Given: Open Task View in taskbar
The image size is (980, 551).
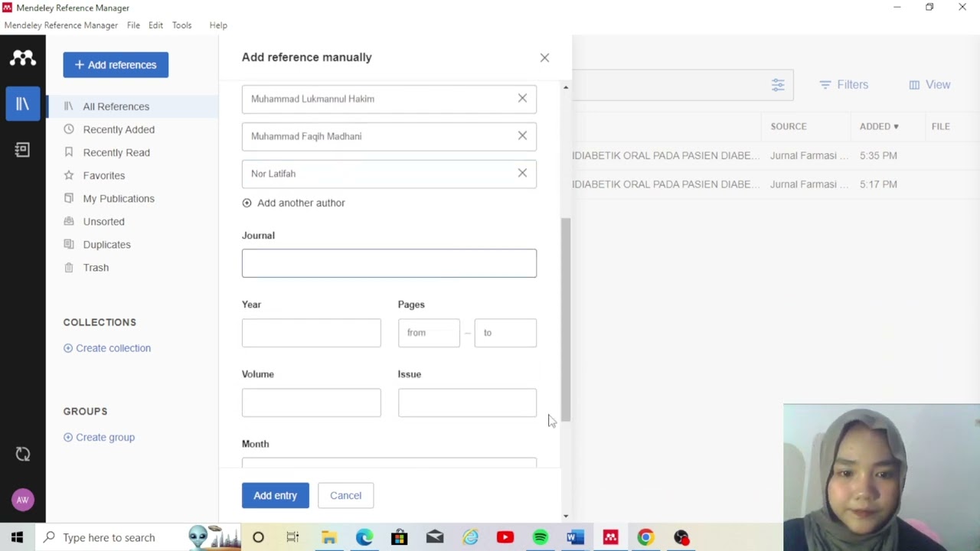Looking at the screenshot, I should (x=292, y=537).
